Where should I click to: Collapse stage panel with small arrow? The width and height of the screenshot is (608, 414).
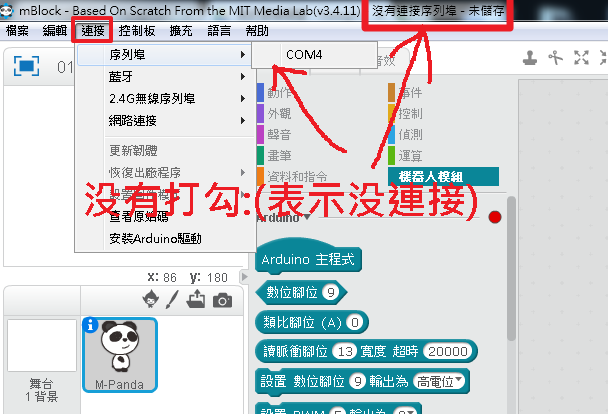pyautogui.click(x=244, y=277)
